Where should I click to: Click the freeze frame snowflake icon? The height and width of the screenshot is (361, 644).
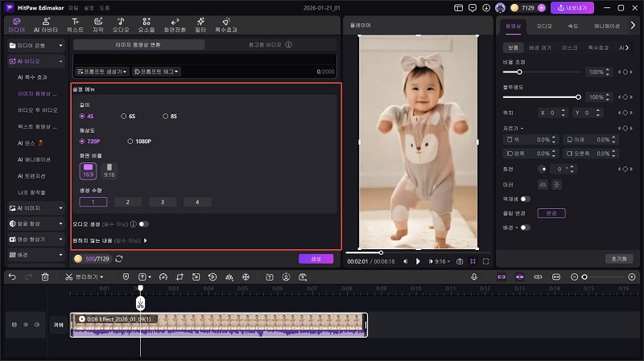click(246, 277)
